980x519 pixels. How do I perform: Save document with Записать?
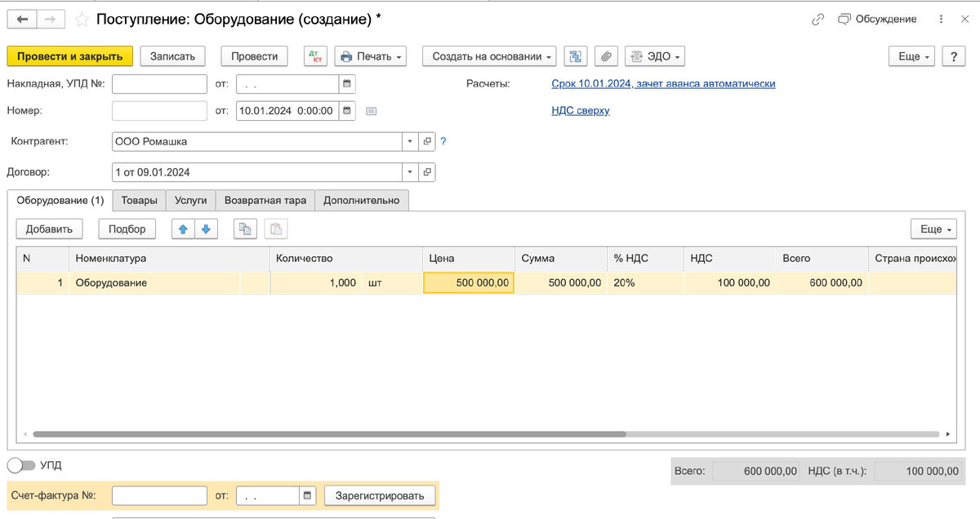click(173, 56)
